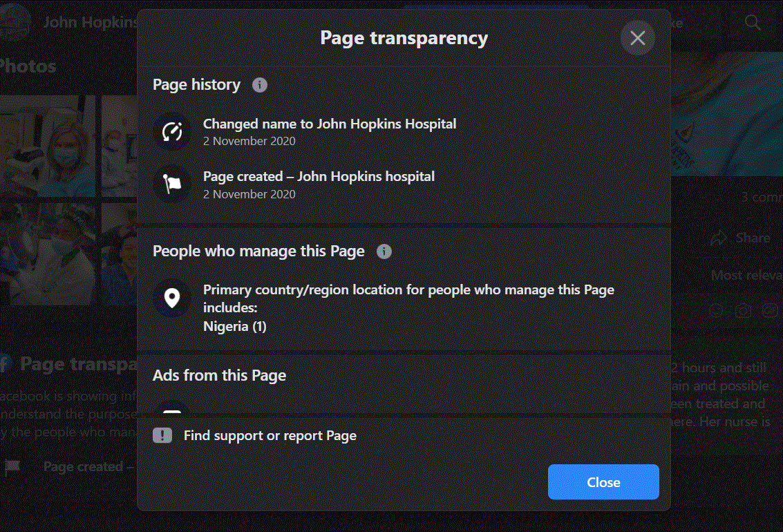Click the 'Page history' heading
Screen dimensions: 783x532
(197, 85)
